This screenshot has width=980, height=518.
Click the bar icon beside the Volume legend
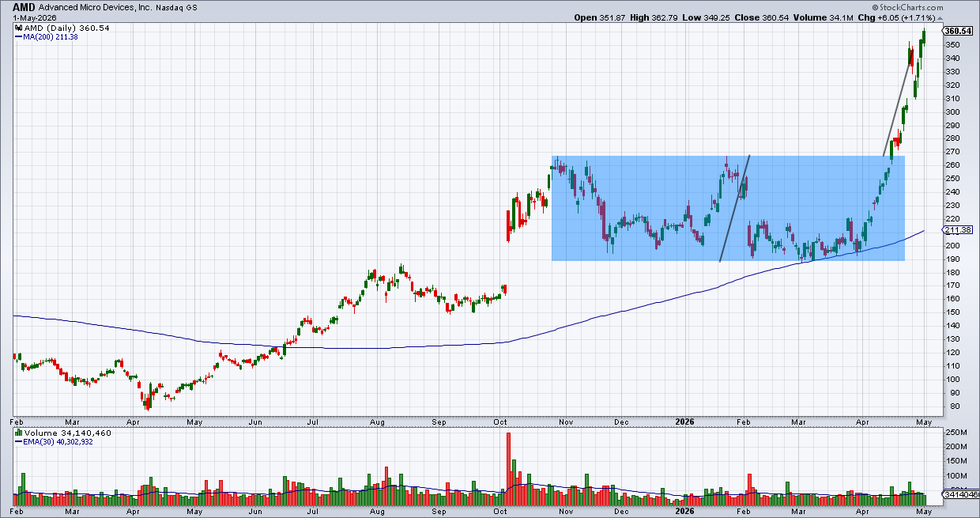[17, 433]
